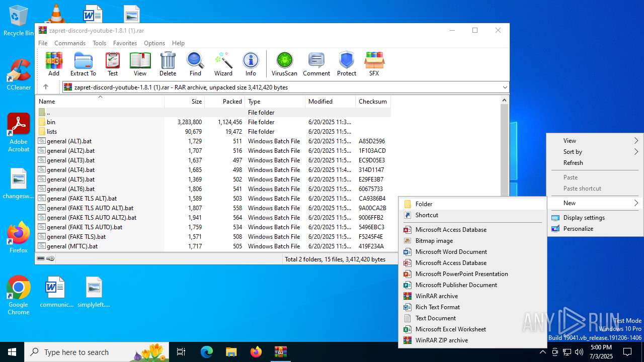Create new Bitmap image
644x362 pixels.
pos(472,241)
